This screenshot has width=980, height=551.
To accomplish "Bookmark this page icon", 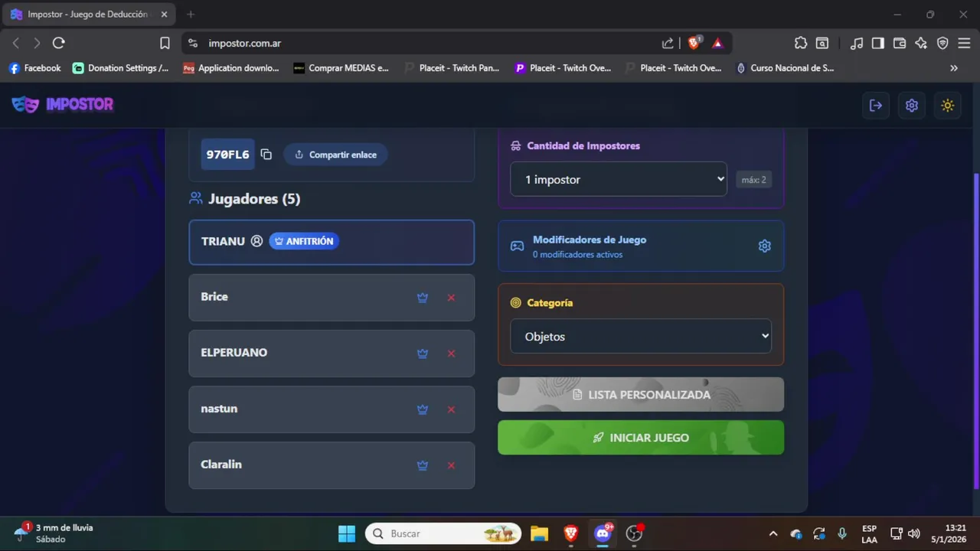I will [x=165, y=43].
